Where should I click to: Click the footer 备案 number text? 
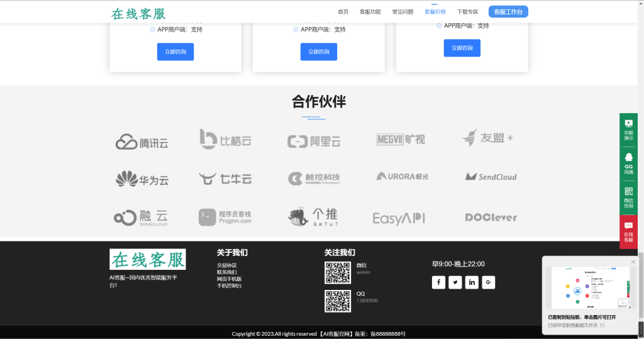point(380,334)
